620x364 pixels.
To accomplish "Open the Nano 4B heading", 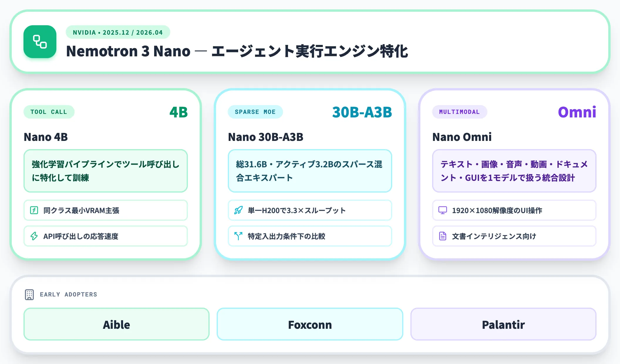I will coord(46,137).
